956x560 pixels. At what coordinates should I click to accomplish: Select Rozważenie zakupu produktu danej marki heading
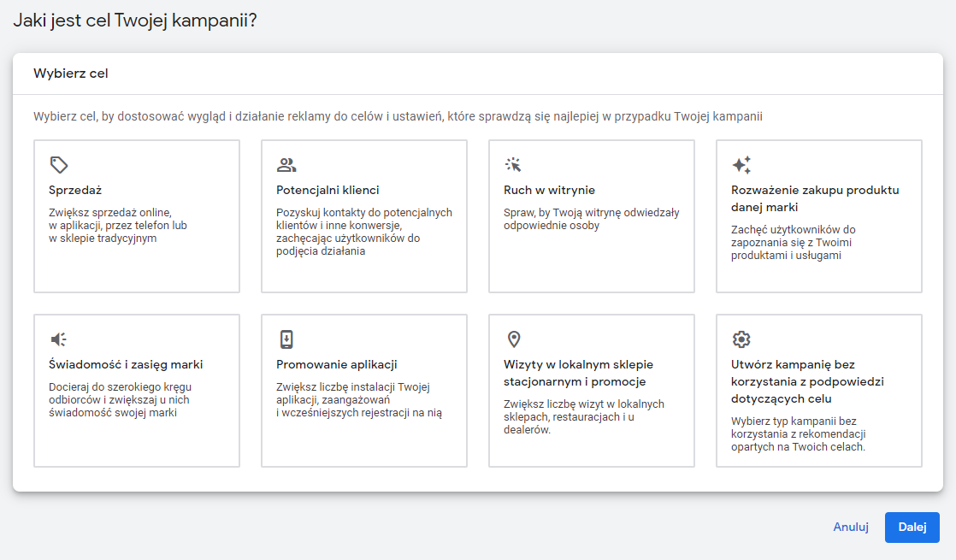815,198
